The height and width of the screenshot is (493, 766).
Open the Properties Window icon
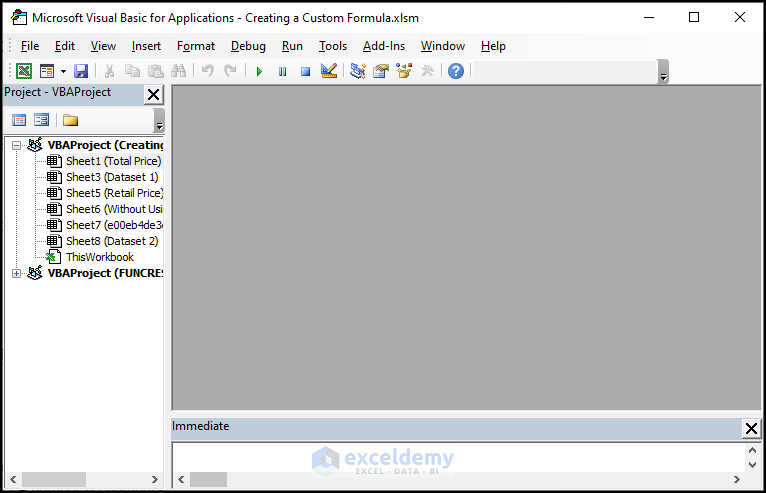pyautogui.click(x=381, y=71)
